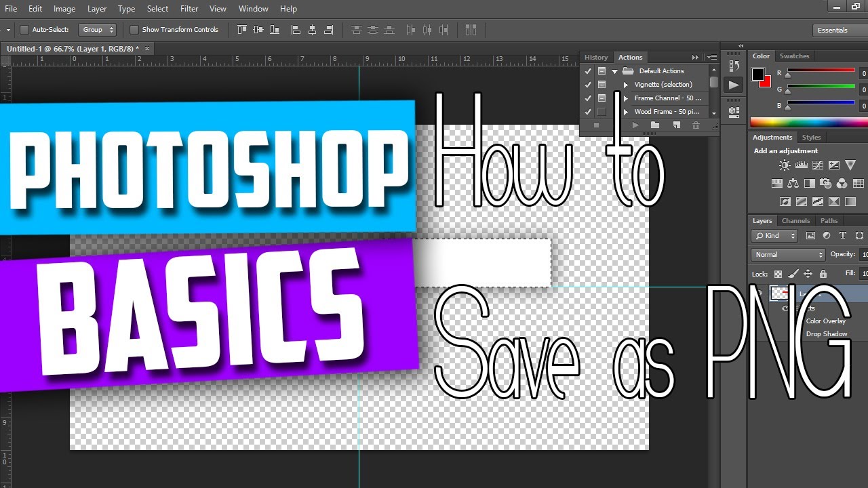The image size is (868, 488).
Task: Toggle dialog box for Wood Frame action
Action: click(601, 112)
